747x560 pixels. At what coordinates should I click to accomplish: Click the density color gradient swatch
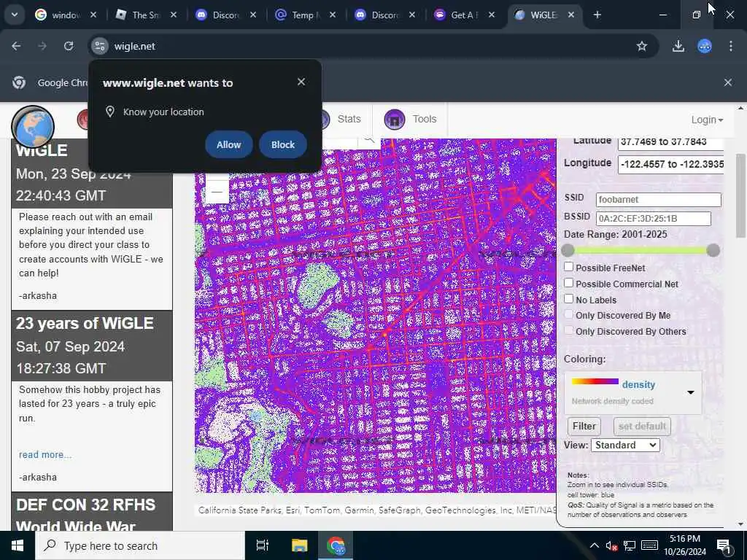pyautogui.click(x=595, y=381)
